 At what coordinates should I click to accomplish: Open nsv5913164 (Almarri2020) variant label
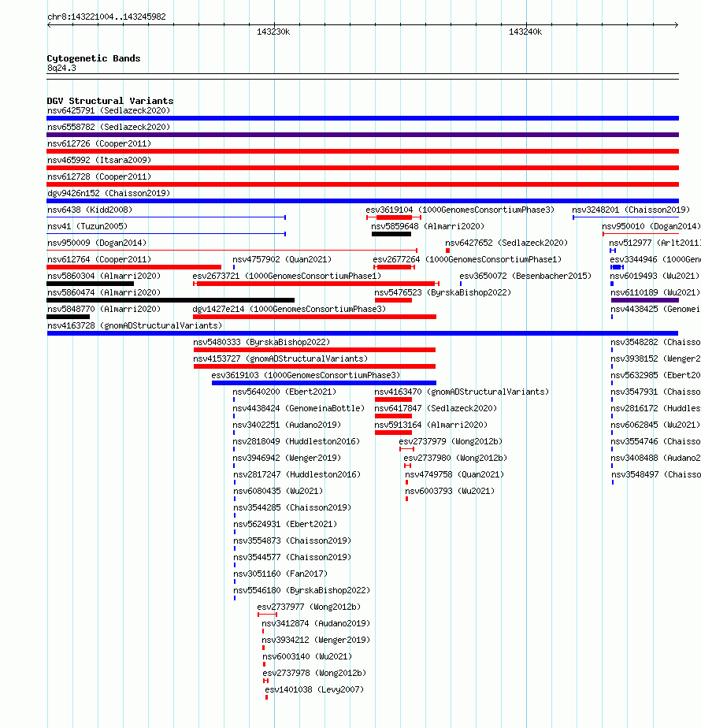432,425
